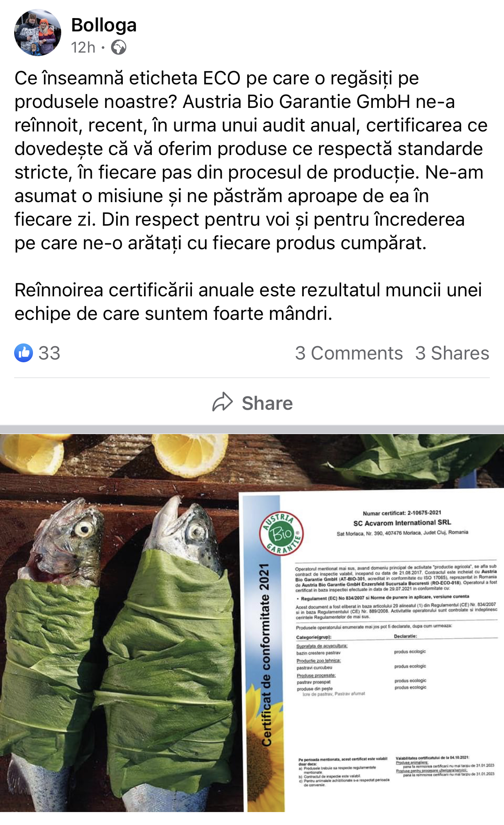
Task: Click the Numar certificat line
Action: pos(402,513)
